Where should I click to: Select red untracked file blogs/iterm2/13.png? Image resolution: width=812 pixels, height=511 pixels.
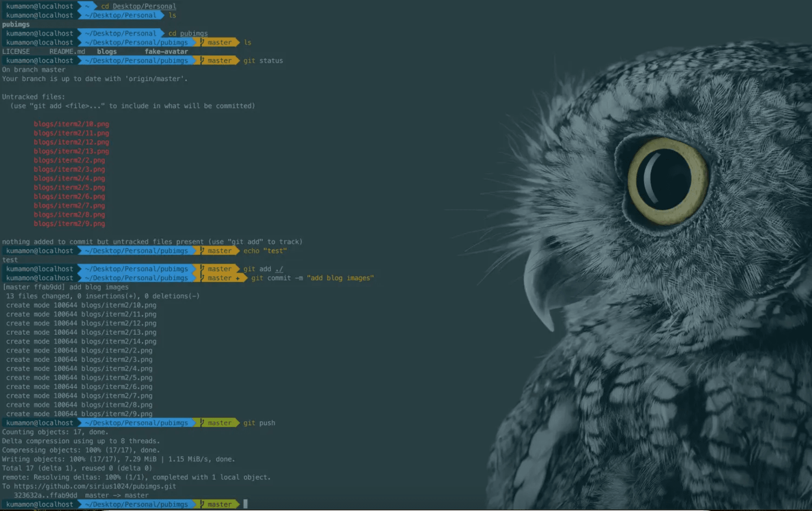pyautogui.click(x=71, y=151)
